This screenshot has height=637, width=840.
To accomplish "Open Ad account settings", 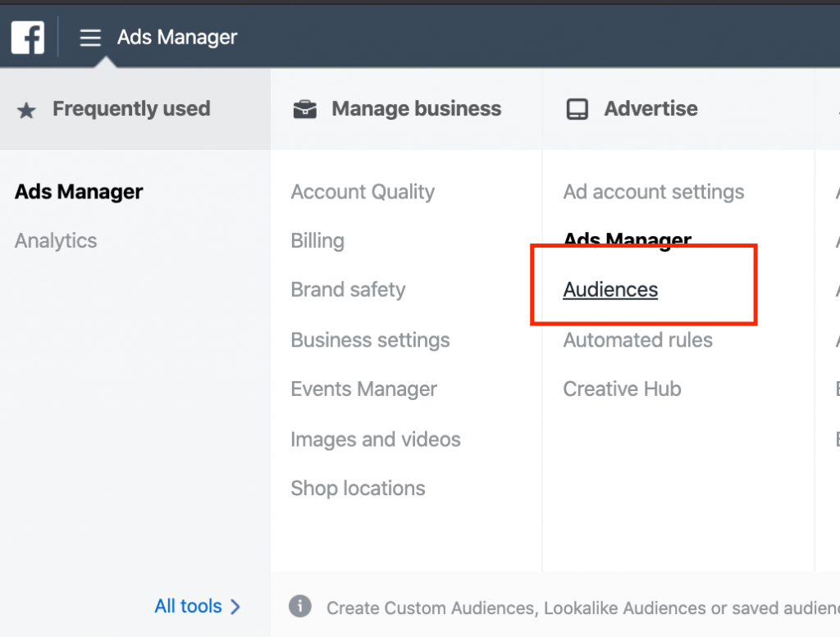I will pyautogui.click(x=654, y=192).
